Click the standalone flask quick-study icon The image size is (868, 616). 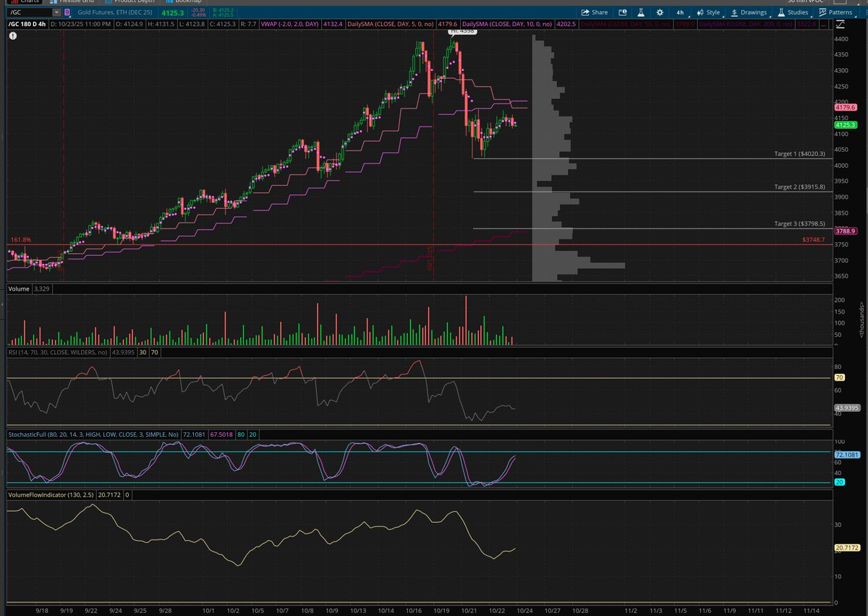640,12
